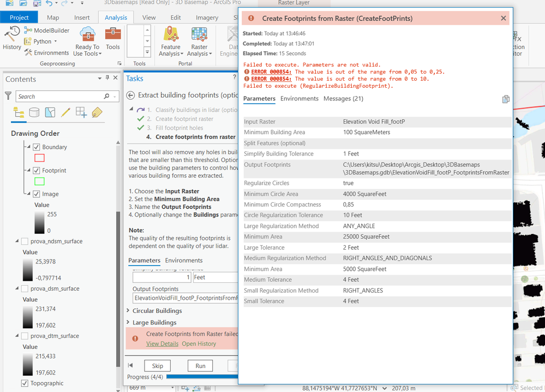Image resolution: width=545 pixels, height=392 pixels.
Task: Open Environments tab in the results dialog
Action: point(300,99)
